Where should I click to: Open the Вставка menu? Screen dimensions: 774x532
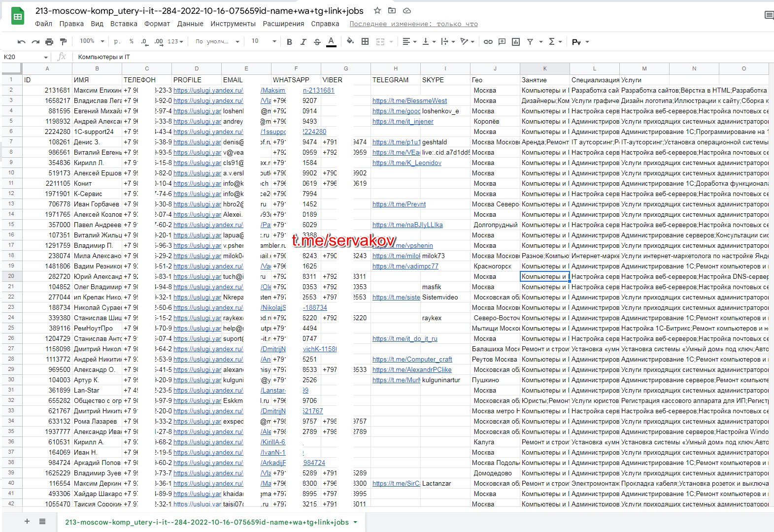point(124,24)
